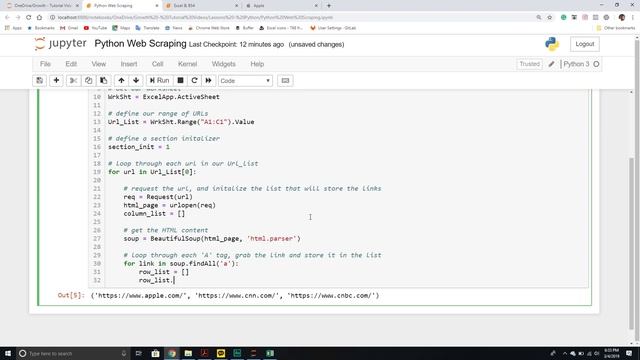Interrupt the kernel with stop icon

pos(180,80)
